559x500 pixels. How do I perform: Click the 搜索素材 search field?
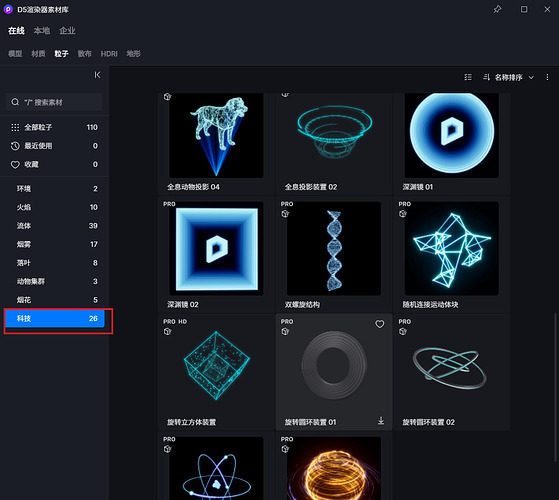coord(54,102)
